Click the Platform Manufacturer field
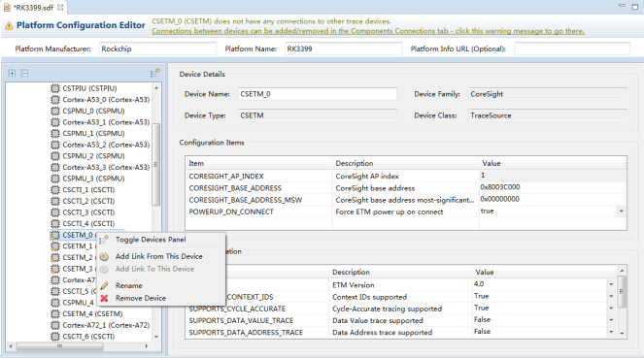 pyautogui.click(x=157, y=49)
